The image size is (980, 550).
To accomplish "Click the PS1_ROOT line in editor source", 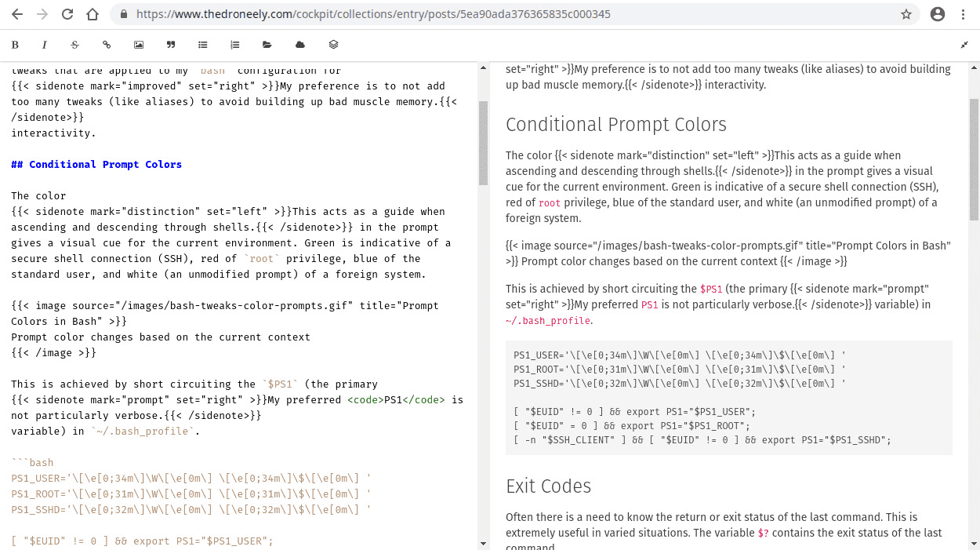I will (191, 494).
